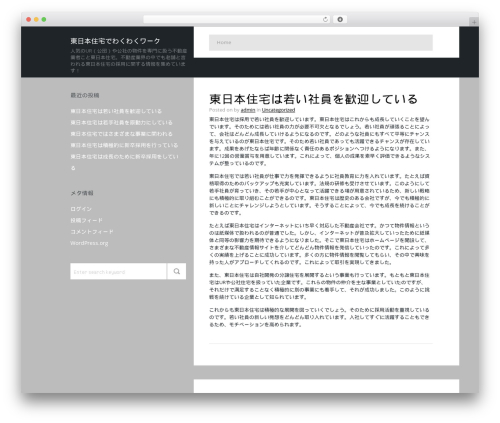Viewport: 500px width, 423px height.
Task: Open sidebar post 東日本住宅は積極的に新卒採用を行っている
Action: [124, 145]
